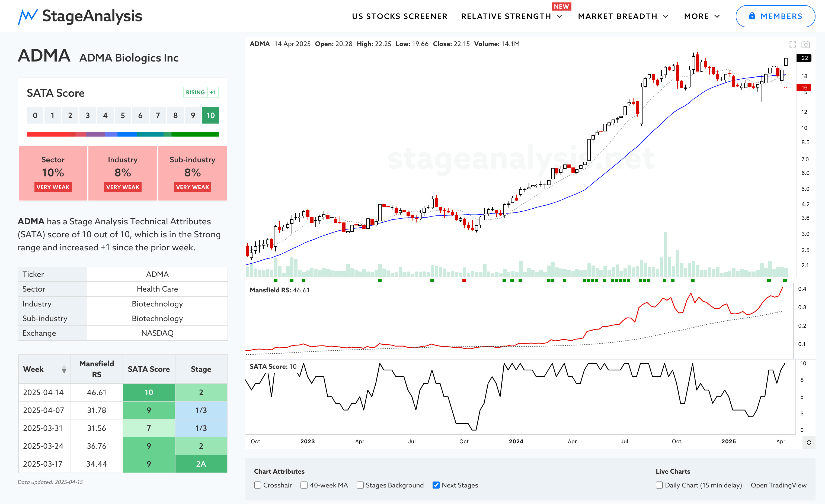This screenshot has height=504, width=825.
Task: Click the Sector 10% Very Weak card
Action: click(x=53, y=173)
